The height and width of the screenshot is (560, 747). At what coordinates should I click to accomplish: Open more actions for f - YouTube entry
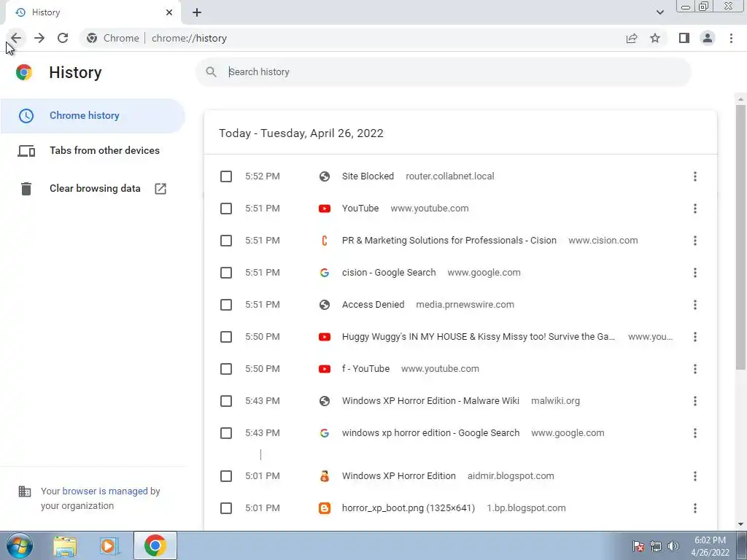coord(695,369)
